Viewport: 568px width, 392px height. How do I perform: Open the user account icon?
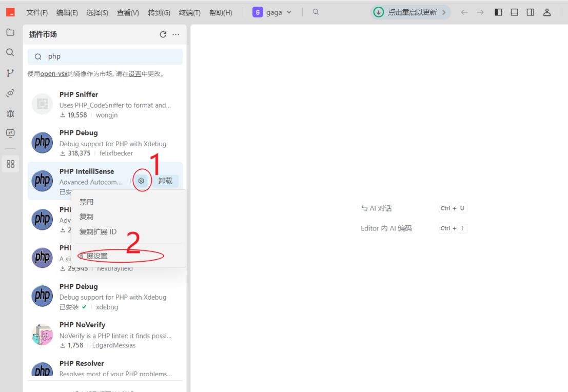point(547,12)
